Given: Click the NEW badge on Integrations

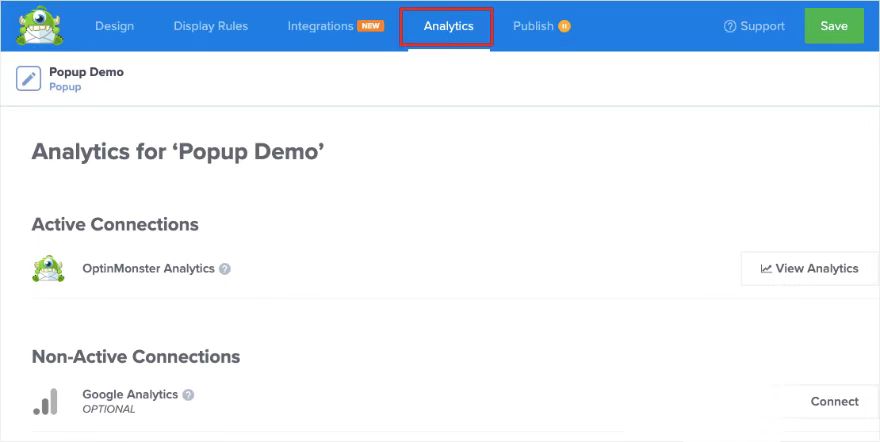Looking at the screenshot, I should point(371,26).
